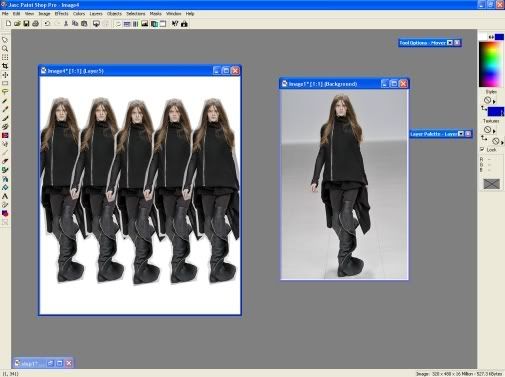Open the Selections menu
The width and height of the screenshot is (505, 377).
136,14
